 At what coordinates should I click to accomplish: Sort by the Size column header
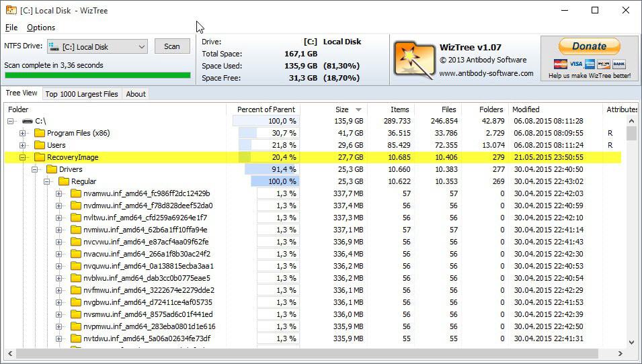pos(342,109)
